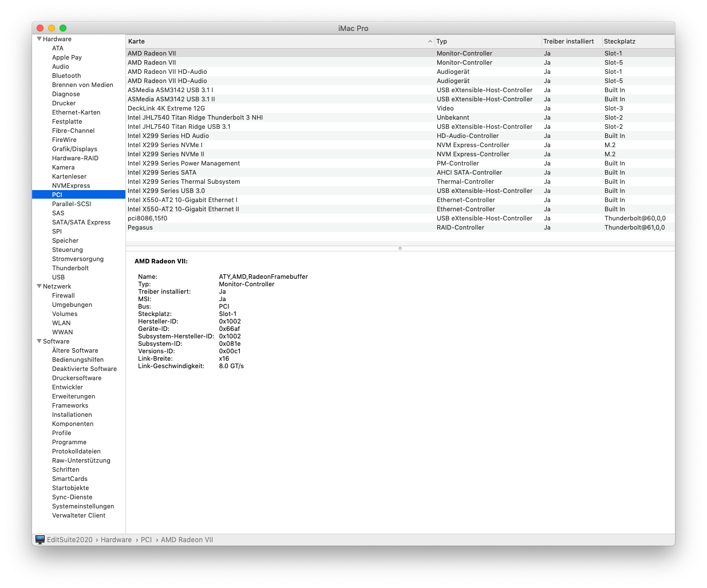Screen dimensions: 707x588
Task: Sort by the Steckplatz column header
Action: [638, 41]
